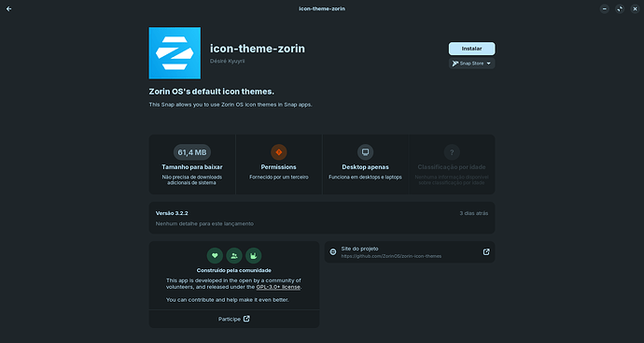The width and height of the screenshot is (644, 343).
Task: Install icon-theme-zorin with Instalar button
Action: pos(471,49)
